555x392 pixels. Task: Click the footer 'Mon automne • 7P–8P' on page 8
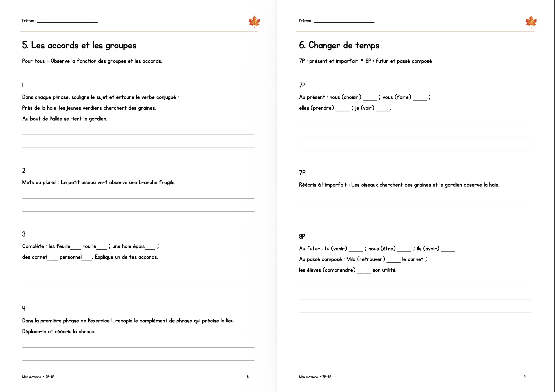[x=38, y=377]
